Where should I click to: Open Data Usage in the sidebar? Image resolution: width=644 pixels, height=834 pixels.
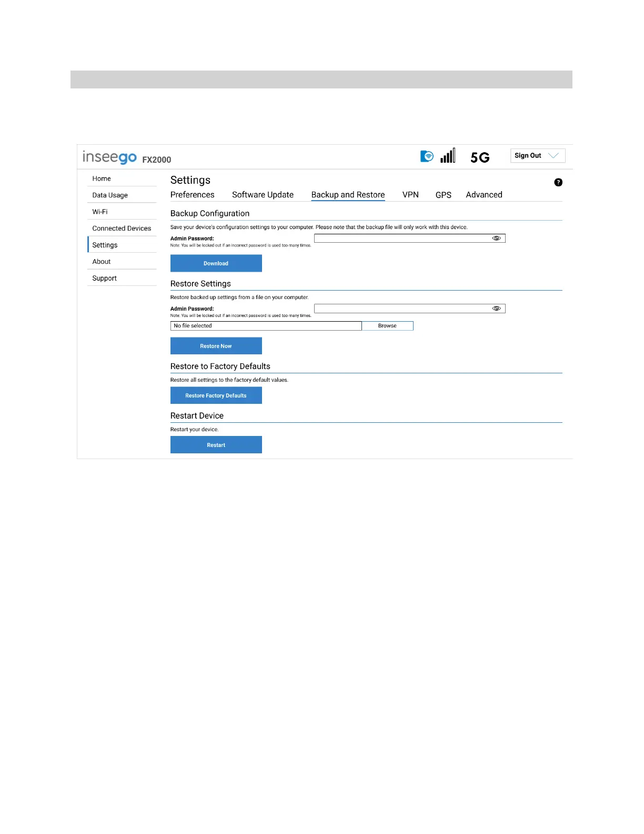click(x=122, y=195)
